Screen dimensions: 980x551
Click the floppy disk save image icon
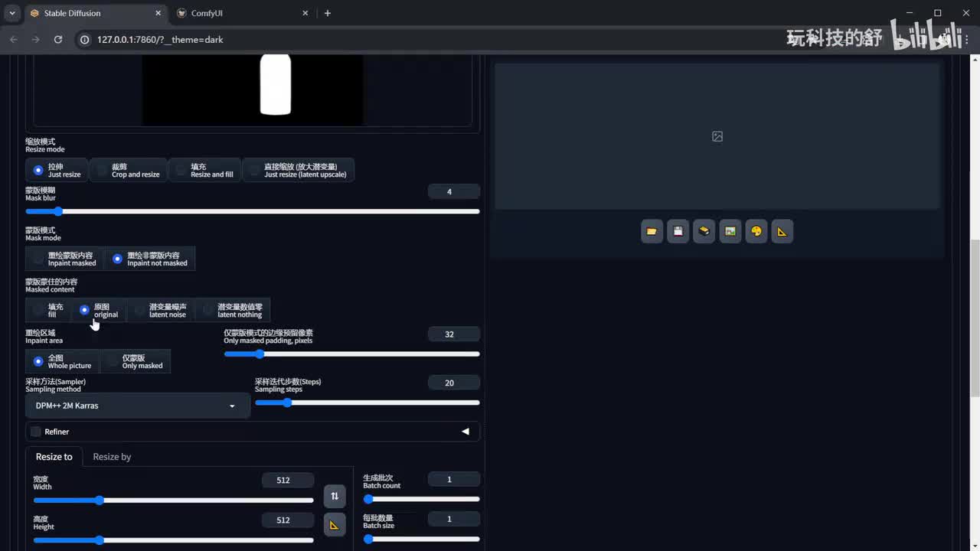point(678,231)
